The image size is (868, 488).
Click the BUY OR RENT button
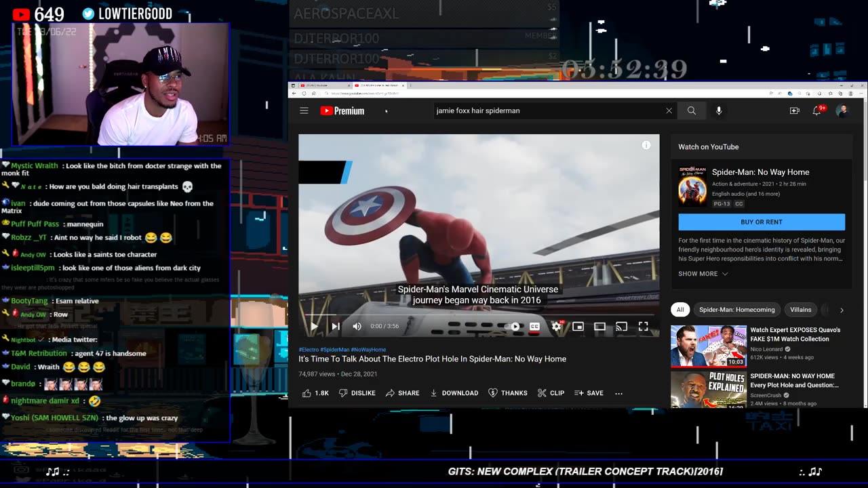(762, 222)
